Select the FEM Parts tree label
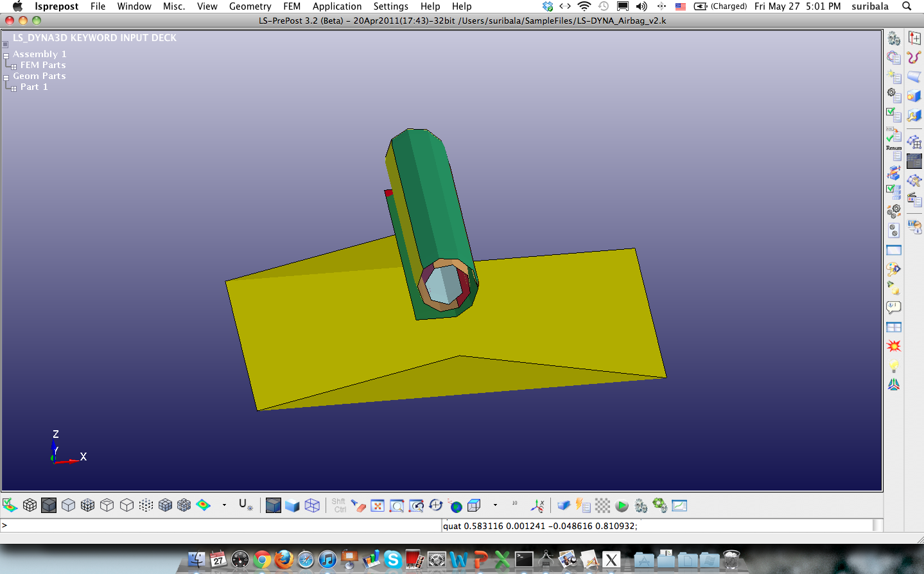Image resolution: width=924 pixels, height=574 pixels. pos(43,65)
